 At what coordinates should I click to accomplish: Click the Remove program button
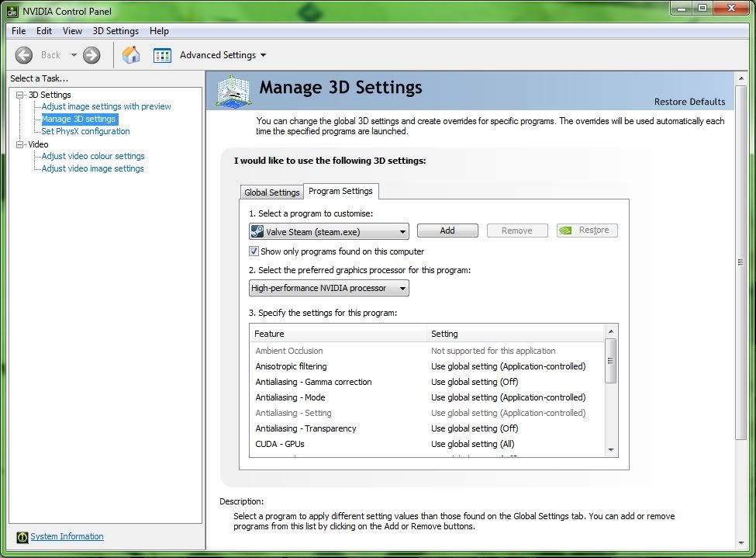point(517,230)
